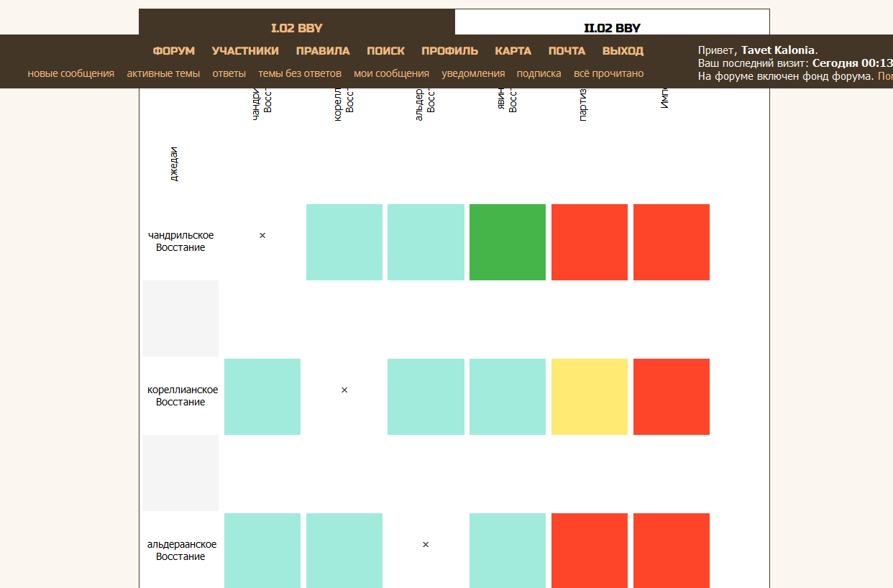Viewport: 893px width, 588px height.
Task: Mark everything read via всё прочитано
Action: 608,73
